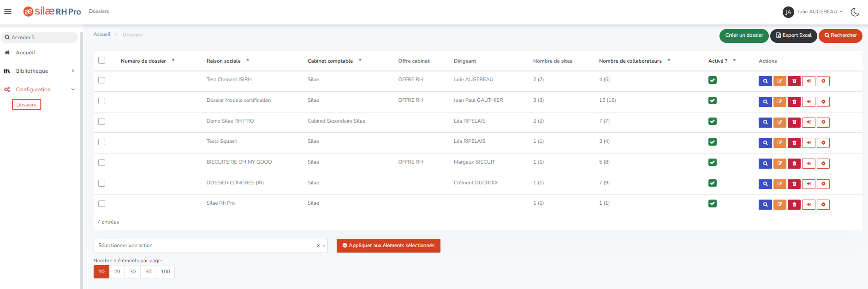This screenshot has height=289, width=868.
Task: Open gear settings for Silae Rh Pro
Action: tap(823, 204)
